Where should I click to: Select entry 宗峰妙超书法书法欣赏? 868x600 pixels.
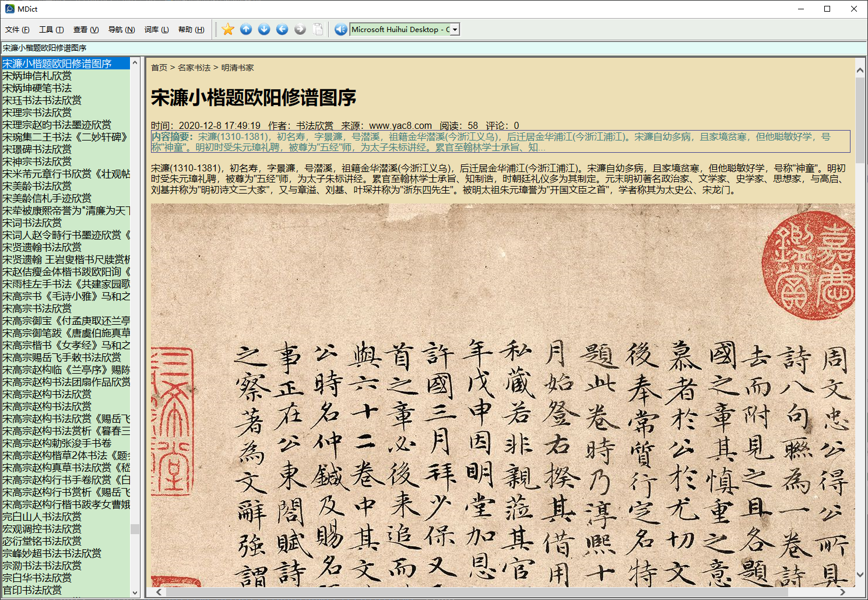tap(52, 553)
